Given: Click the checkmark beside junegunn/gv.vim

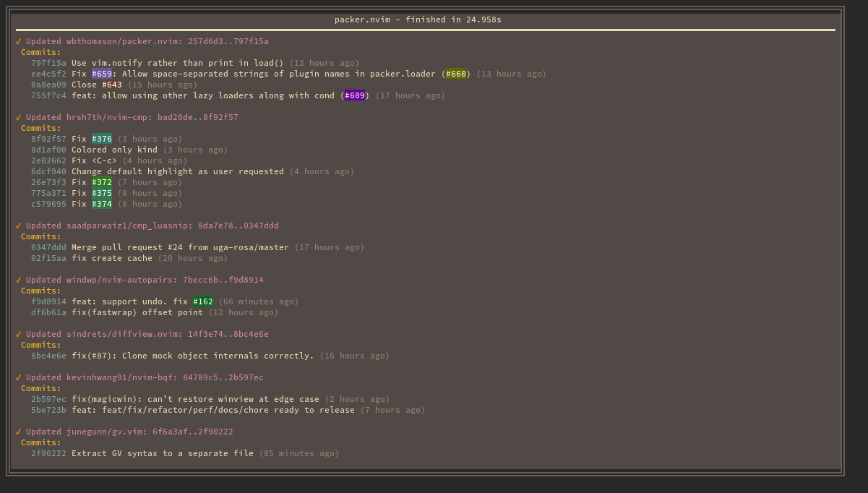Looking at the screenshot, I should point(18,432).
